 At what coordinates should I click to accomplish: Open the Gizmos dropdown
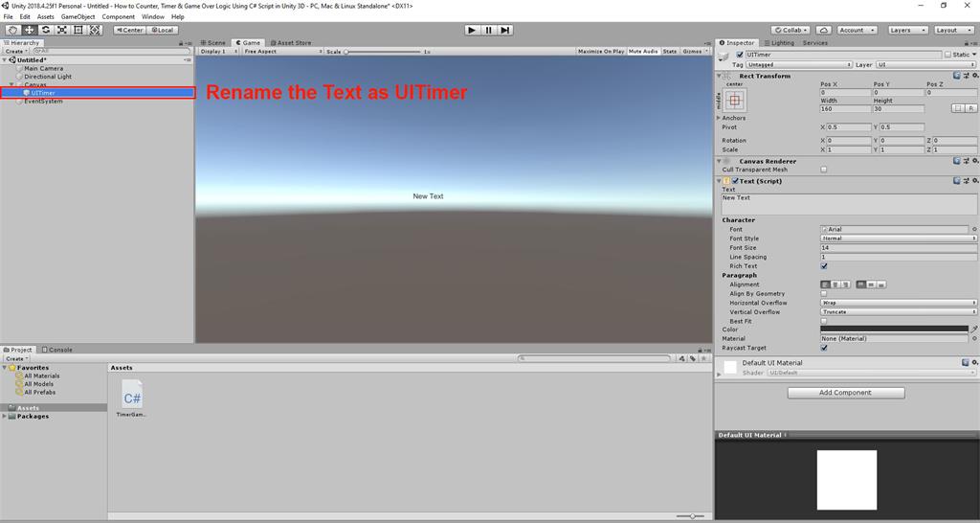694,52
